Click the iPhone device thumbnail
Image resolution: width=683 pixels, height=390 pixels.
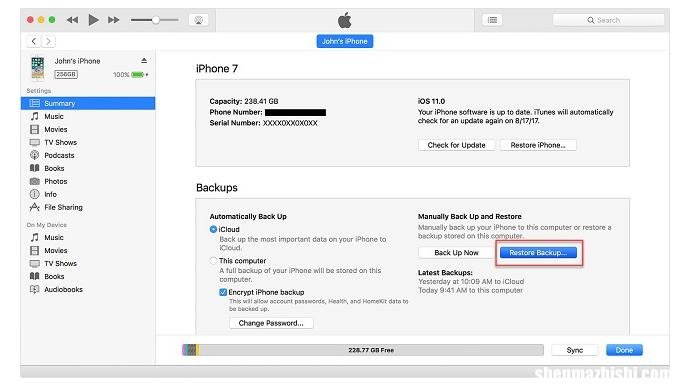[38, 68]
